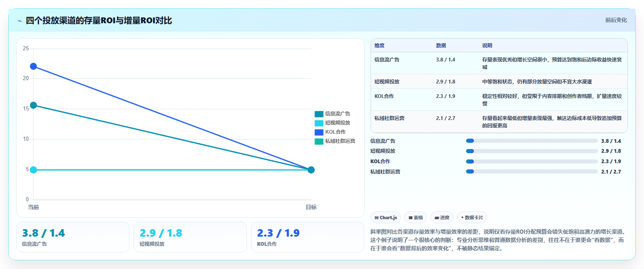Click the y-axis value 20
The image size is (644, 269).
pos(26,78)
